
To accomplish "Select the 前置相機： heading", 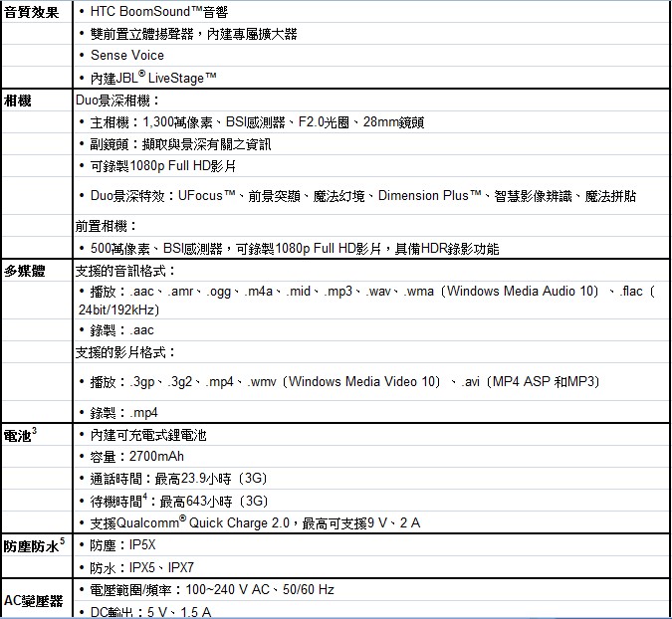I will 106,226.
